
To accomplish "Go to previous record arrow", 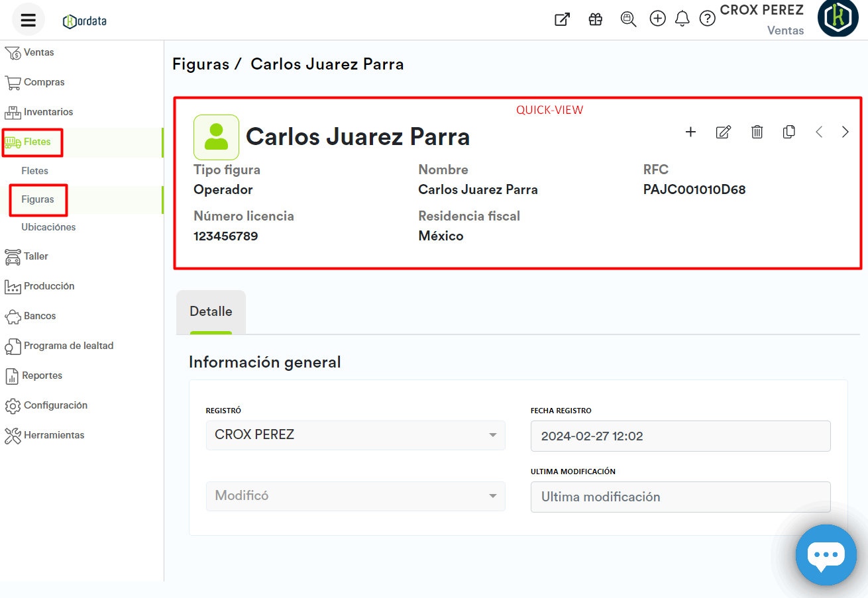I will [x=819, y=132].
